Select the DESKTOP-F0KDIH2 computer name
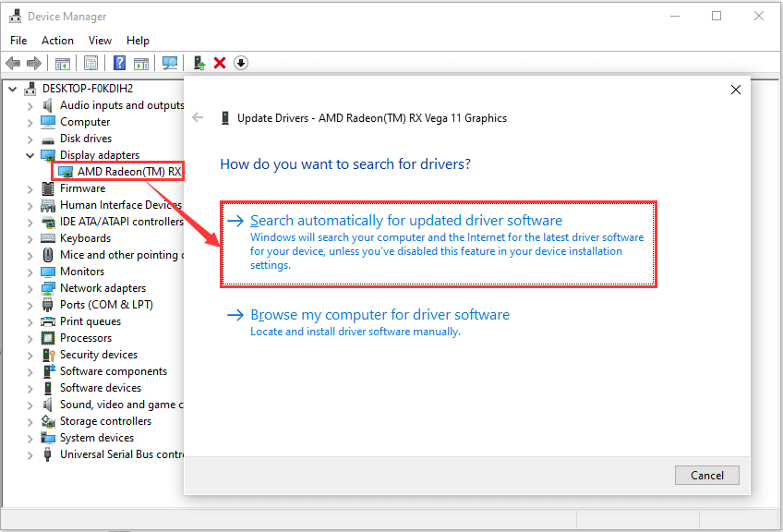The width and height of the screenshot is (783, 532). (88, 89)
